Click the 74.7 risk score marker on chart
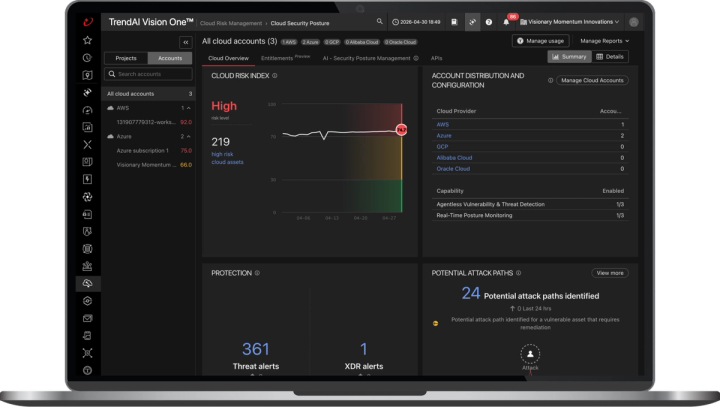The image size is (720, 407). tap(401, 130)
